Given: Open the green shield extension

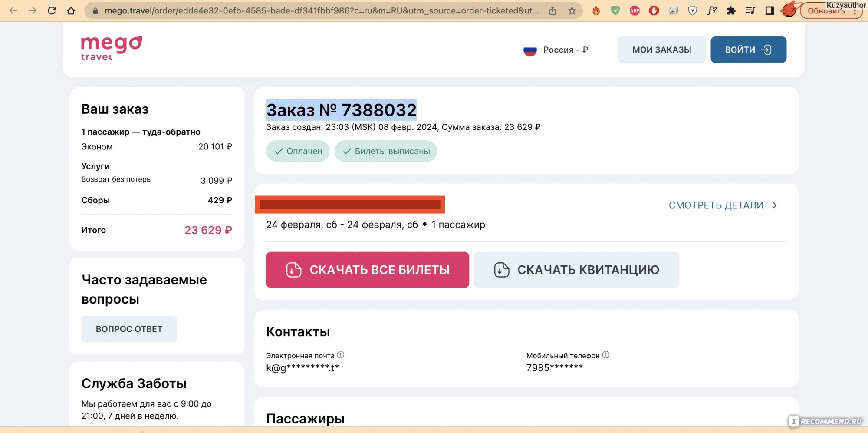Looking at the screenshot, I should click(x=615, y=11).
